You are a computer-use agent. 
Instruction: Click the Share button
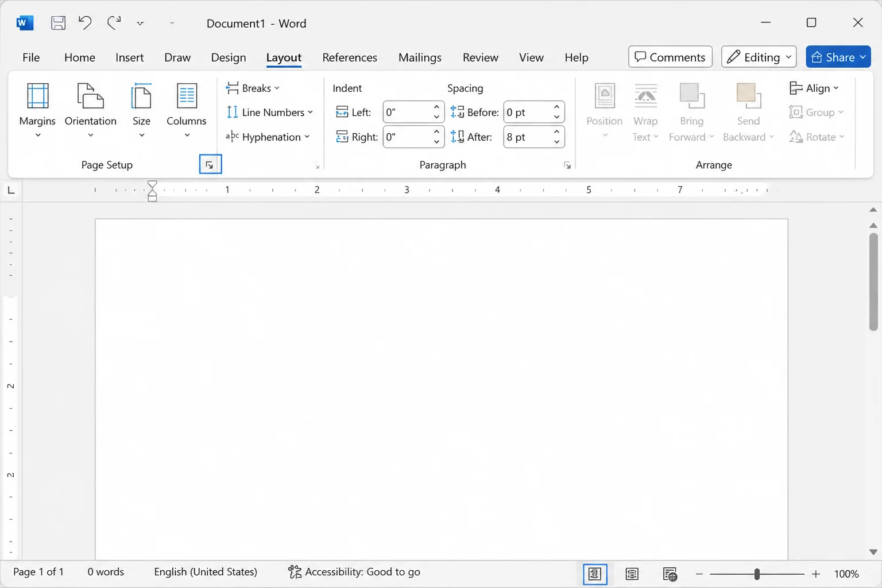click(838, 57)
